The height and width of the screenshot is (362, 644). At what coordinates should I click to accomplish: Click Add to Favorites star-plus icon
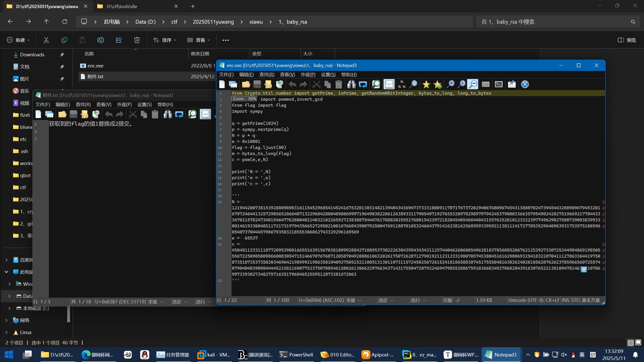click(438, 85)
